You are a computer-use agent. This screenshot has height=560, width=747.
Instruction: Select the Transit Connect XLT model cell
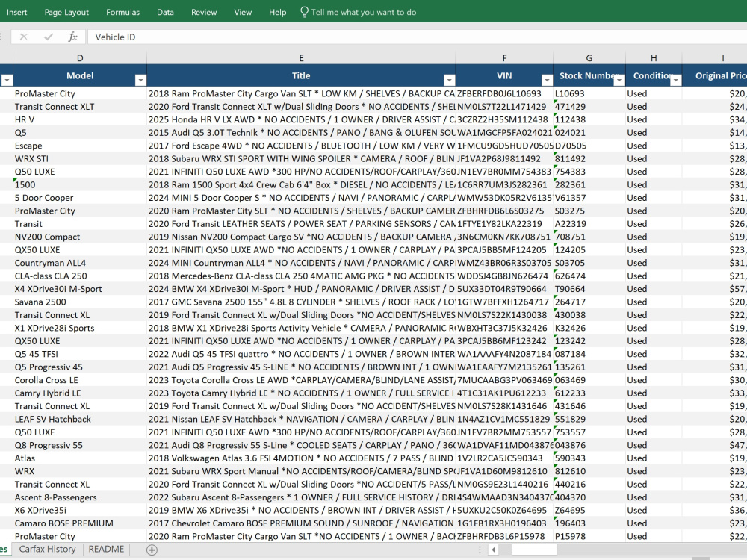[x=80, y=107]
